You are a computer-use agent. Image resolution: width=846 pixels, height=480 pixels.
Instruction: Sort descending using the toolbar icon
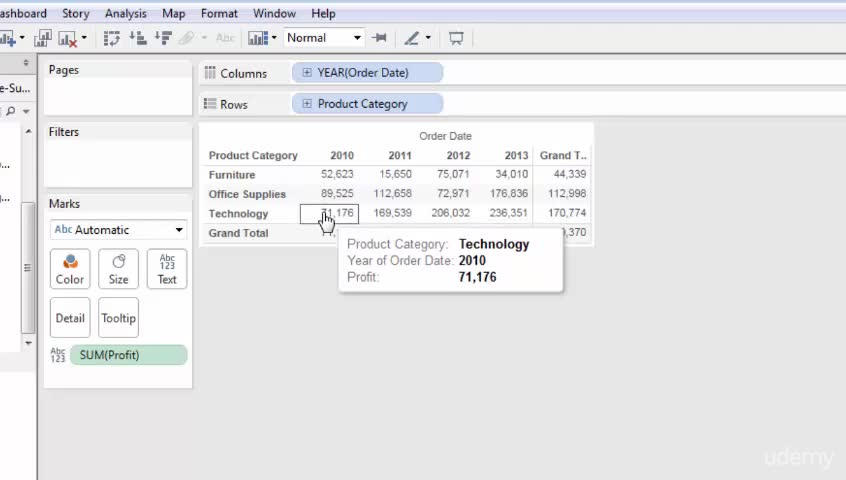tap(163, 38)
